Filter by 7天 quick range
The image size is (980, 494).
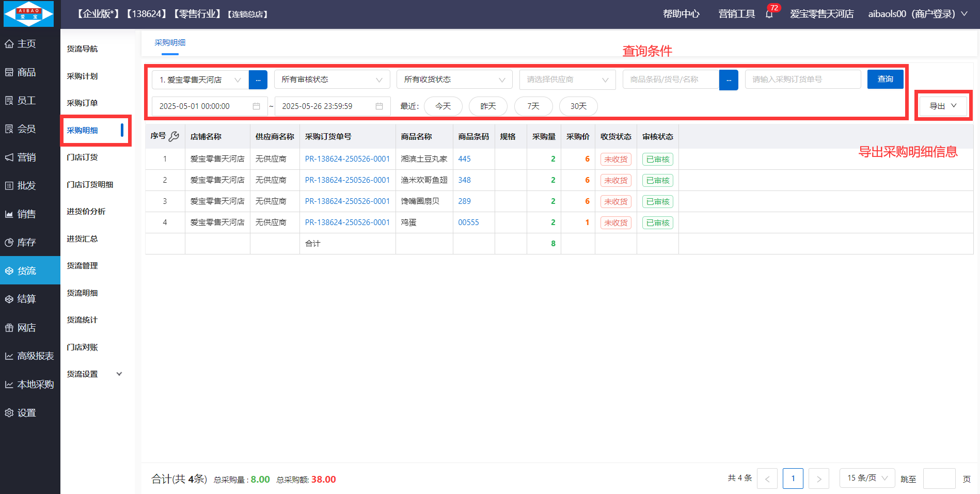click(533, 106)
